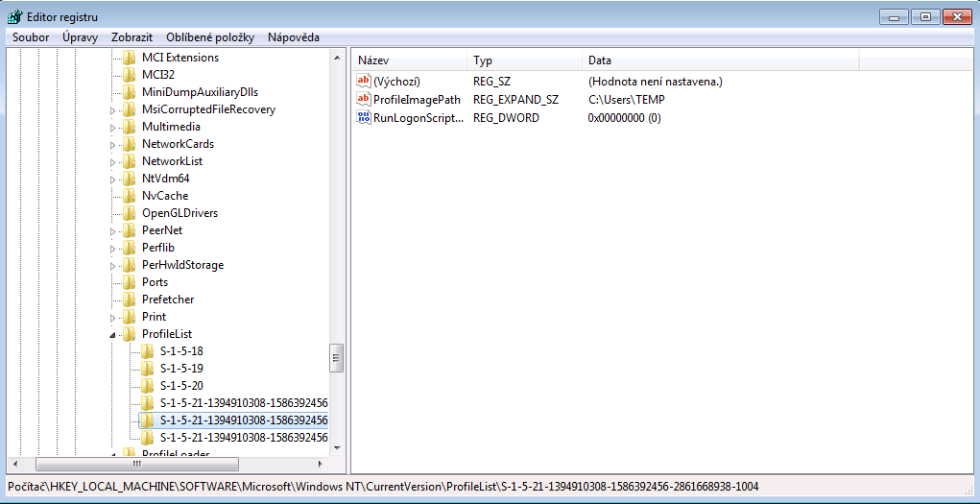
Task: Select the S-1-5-19 folder icon
Action: point(147,369)
